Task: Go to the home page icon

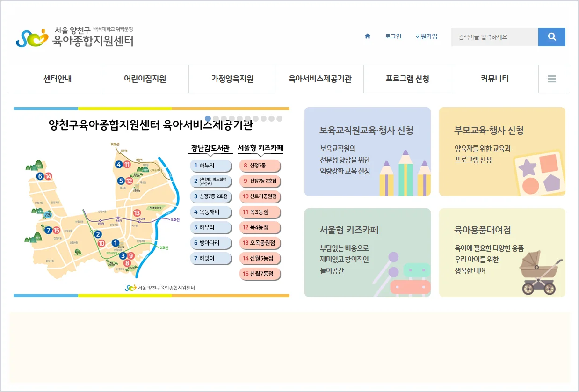Action: [x=368, y=36]
